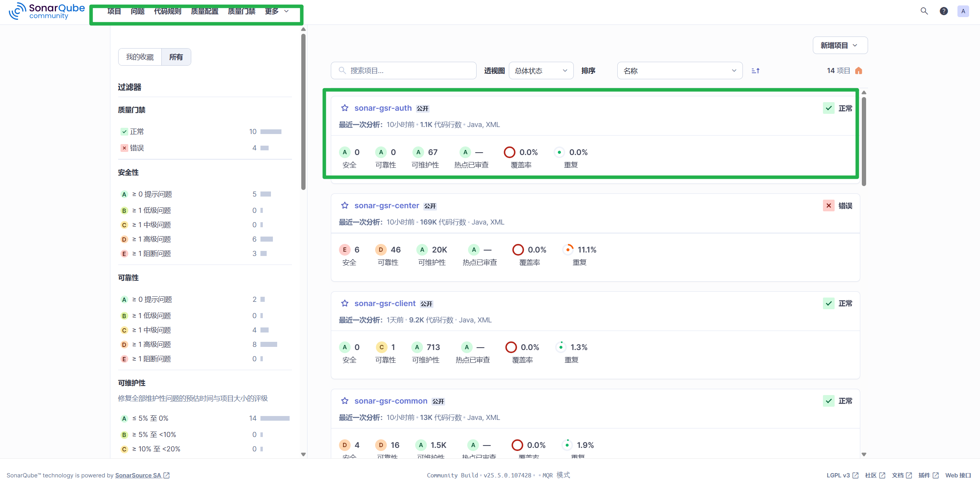Open 质量配置 in the top navigation
Image resolution: width=980 pixels, height=484 pixels.
(204, 11)
